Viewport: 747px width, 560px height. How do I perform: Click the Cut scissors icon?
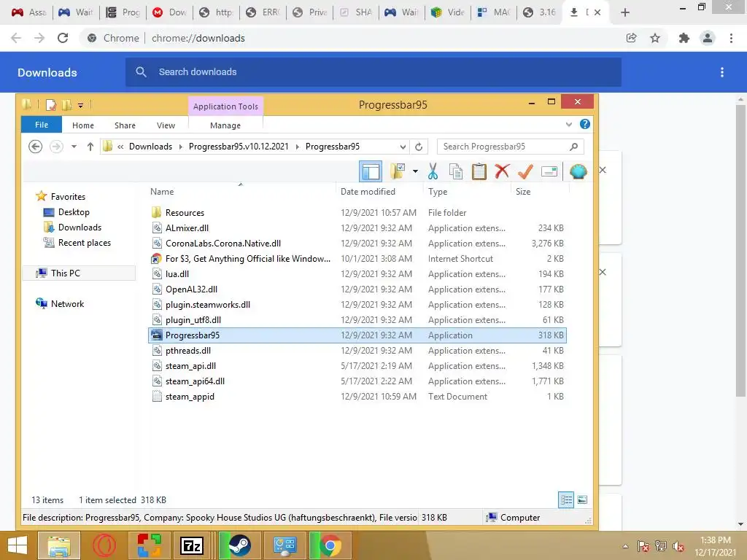click(433, 171)
